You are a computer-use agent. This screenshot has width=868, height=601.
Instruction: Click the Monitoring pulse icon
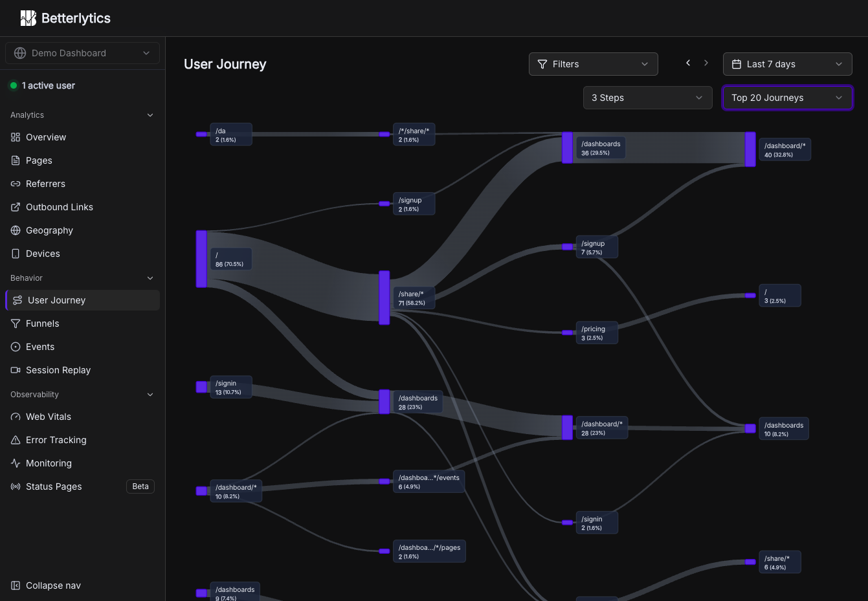coord(16,463)
